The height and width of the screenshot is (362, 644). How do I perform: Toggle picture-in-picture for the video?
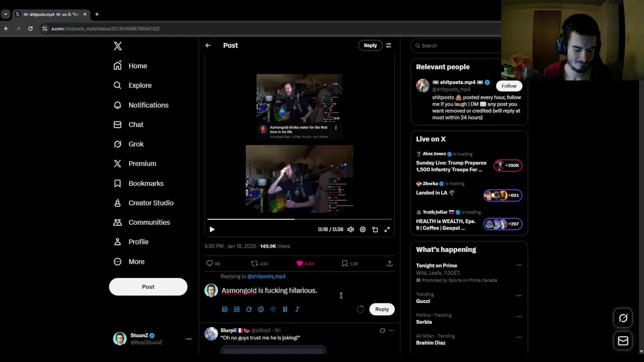tap(375, 229)
